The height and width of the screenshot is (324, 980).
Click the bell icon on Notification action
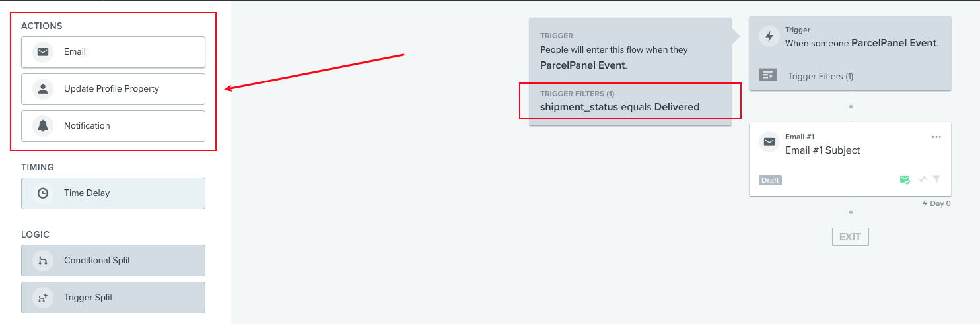pos(43,126)
